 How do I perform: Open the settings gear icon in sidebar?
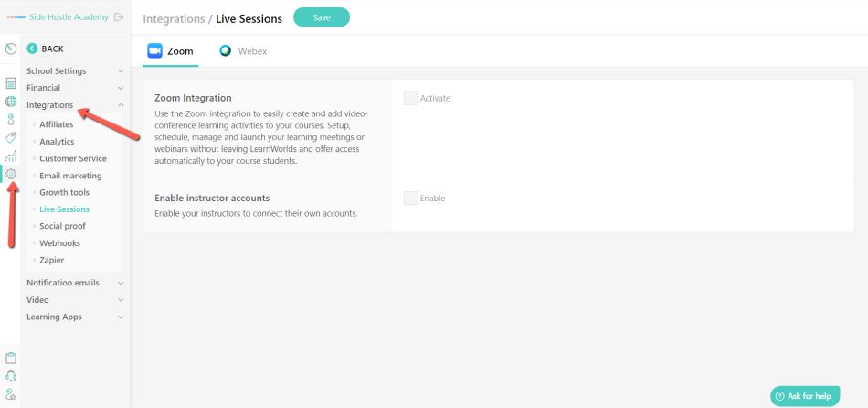[x=11, y=174]
